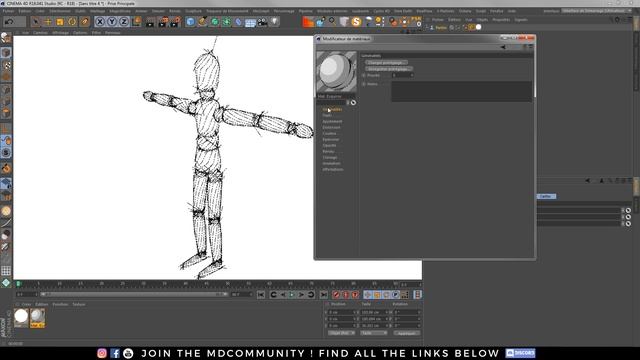Select the Move tool
The width and height of the screenshot is (640, 360).
pyautogui.click(x=48, y=21)
